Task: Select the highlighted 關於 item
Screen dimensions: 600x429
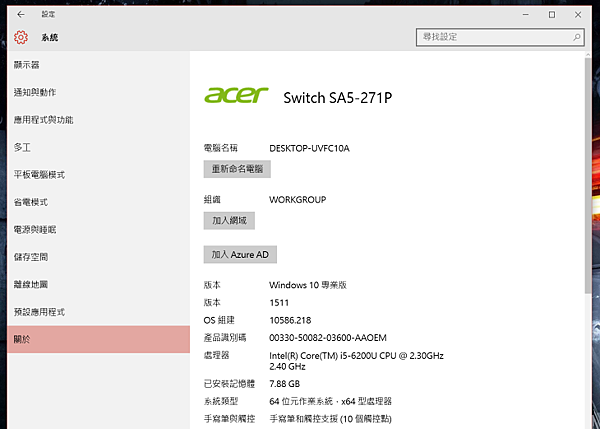Action: [98, 339]
